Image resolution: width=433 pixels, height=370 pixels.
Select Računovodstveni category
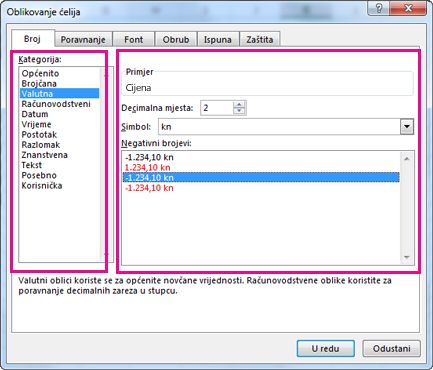point(59,104)
